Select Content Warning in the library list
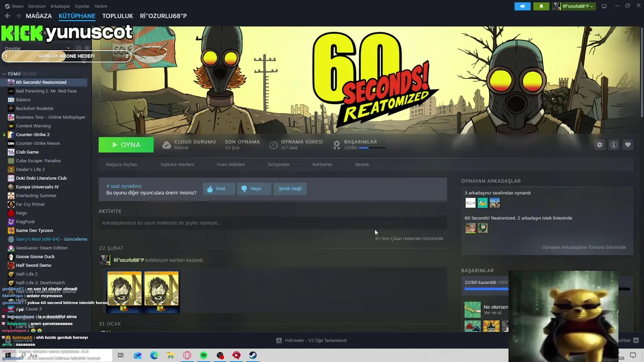Viewport: 644px width, 362px height. coord(33,126)
